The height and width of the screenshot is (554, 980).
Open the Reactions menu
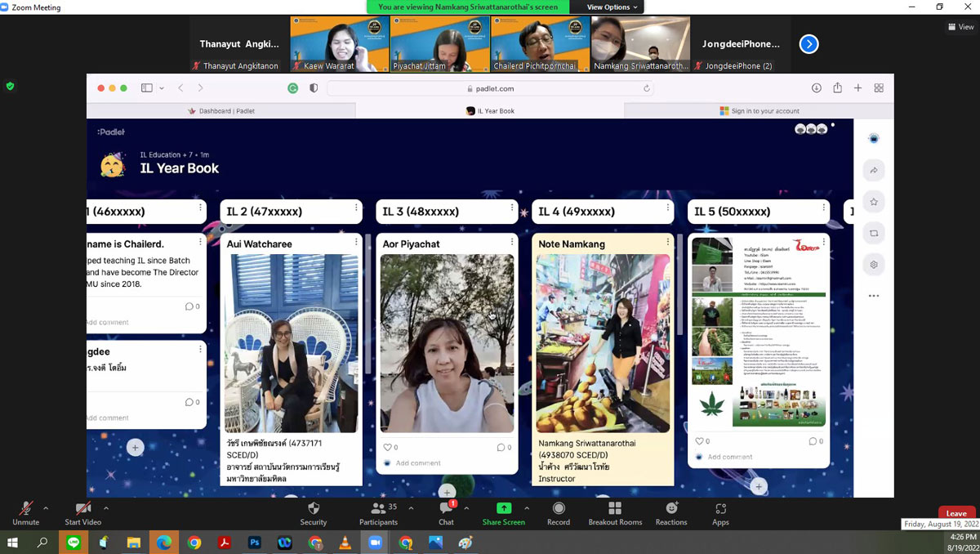(x=671, y=508)
